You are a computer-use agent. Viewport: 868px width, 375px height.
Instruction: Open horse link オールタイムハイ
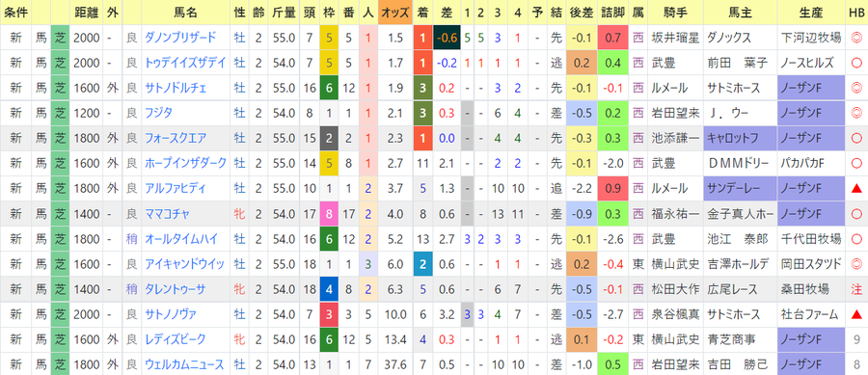point(180,239)
